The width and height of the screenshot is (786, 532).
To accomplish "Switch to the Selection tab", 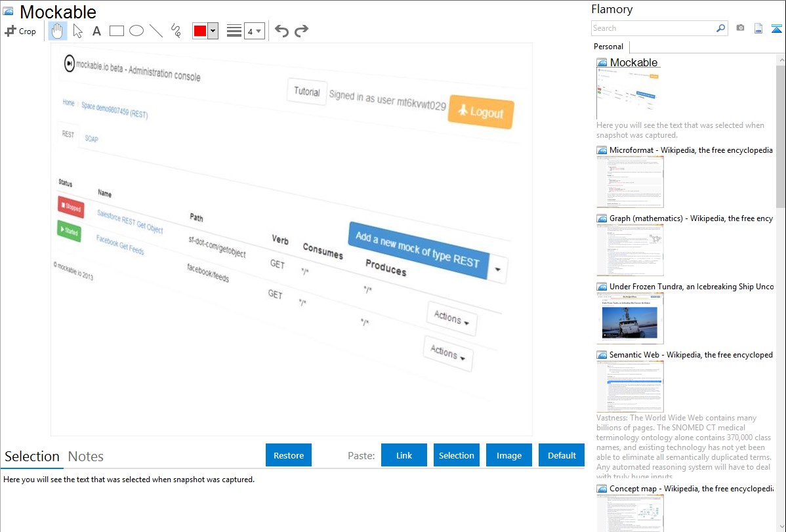I will pyautogui.click(x=32, y=457).
